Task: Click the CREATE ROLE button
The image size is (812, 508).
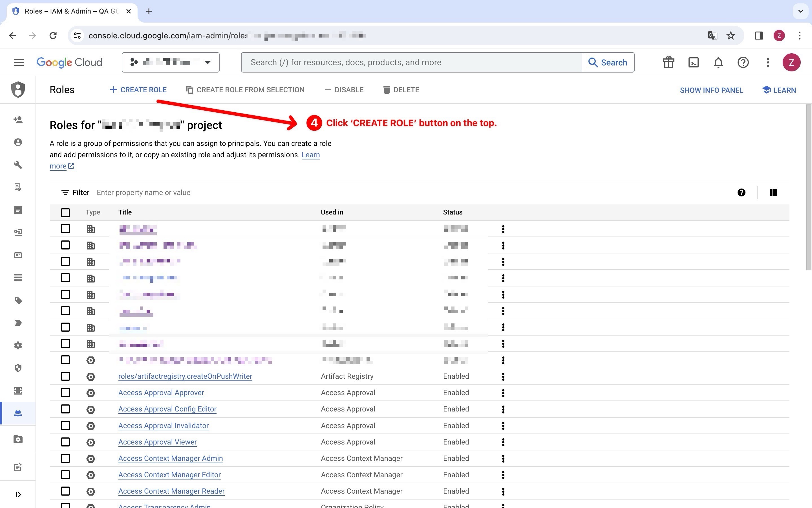Action: pos(138,90)
